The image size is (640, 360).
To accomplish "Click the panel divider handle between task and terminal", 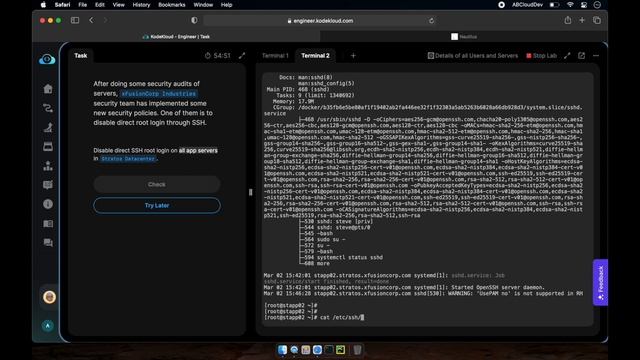I will pyautogui.click(x=251, y=192).
